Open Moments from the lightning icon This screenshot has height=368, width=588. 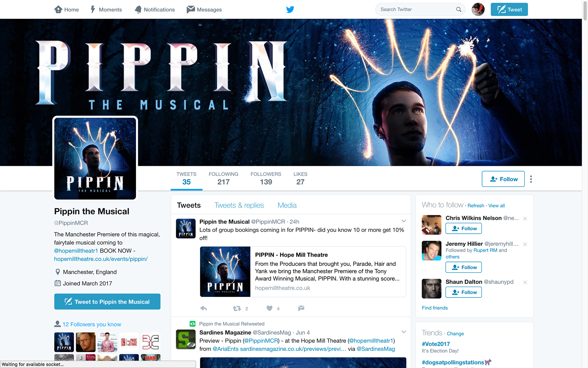(106, 10)
